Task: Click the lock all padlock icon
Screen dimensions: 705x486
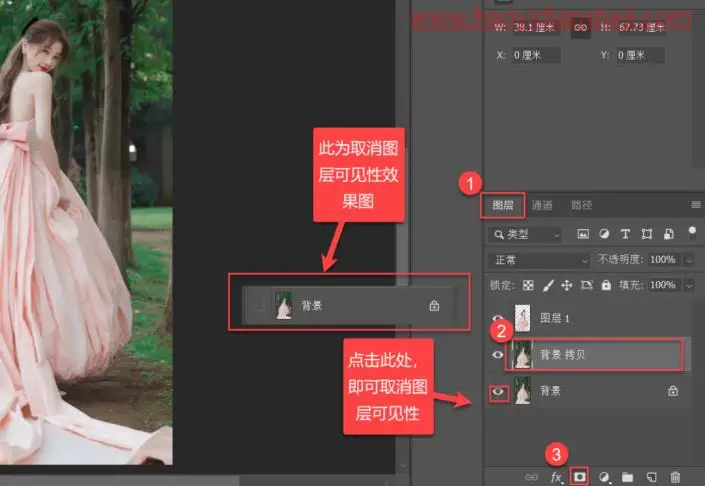Action: (x=606, y=285)
